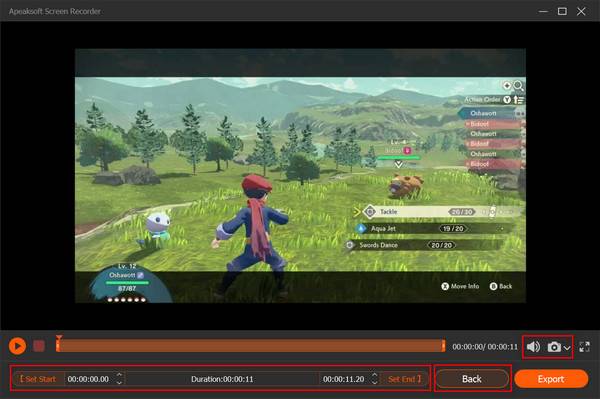Click the middle of the orange timeline bar

[251, 345]
